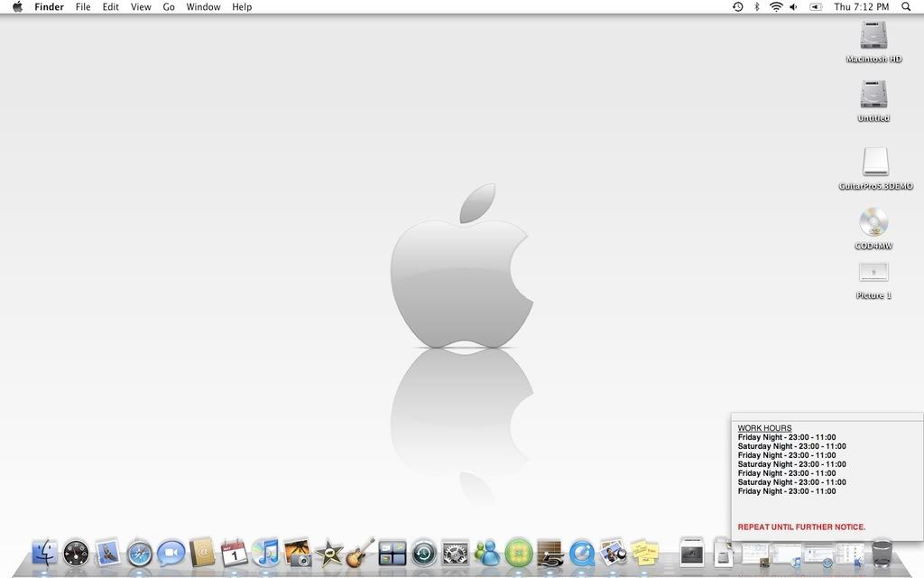Restore minimized Finder window from Dock
The width and height of the screenshot is (924, 578).
850,554
